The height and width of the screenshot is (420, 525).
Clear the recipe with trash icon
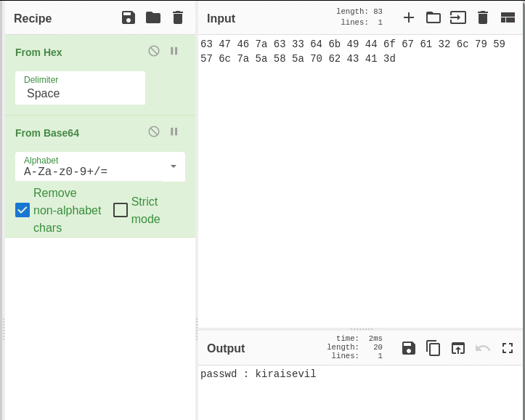pos(178,17)
